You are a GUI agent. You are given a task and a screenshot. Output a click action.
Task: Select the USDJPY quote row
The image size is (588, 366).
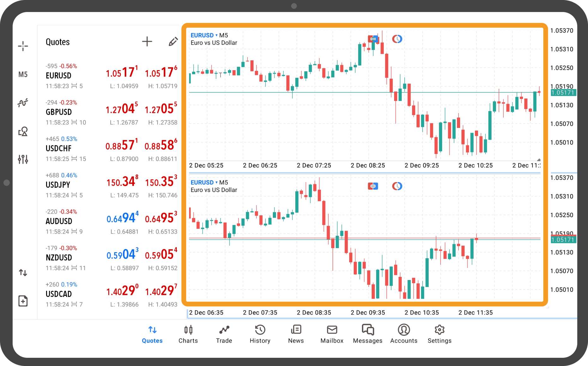111,185
